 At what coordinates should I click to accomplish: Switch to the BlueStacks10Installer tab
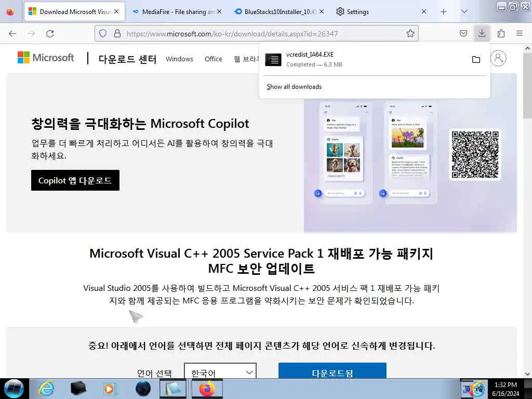pos(280,12)
